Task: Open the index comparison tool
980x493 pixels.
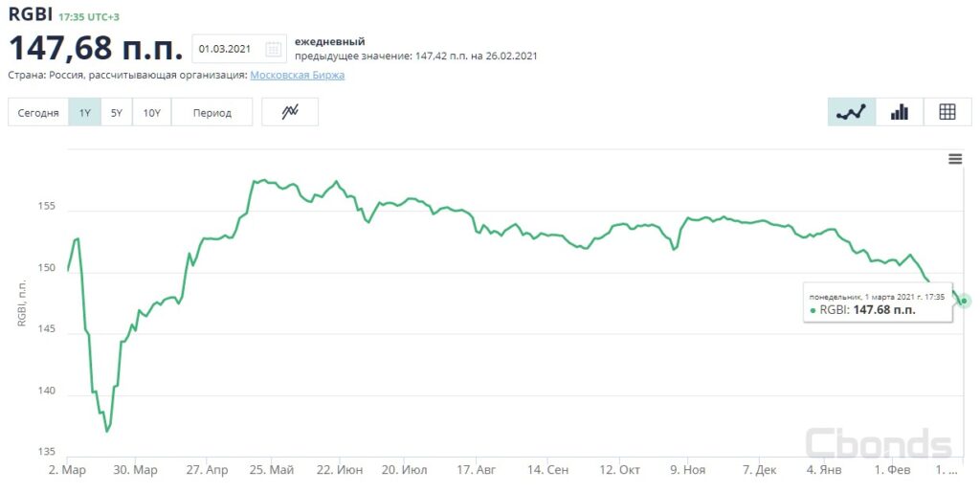Action: [x=290, y=112]
